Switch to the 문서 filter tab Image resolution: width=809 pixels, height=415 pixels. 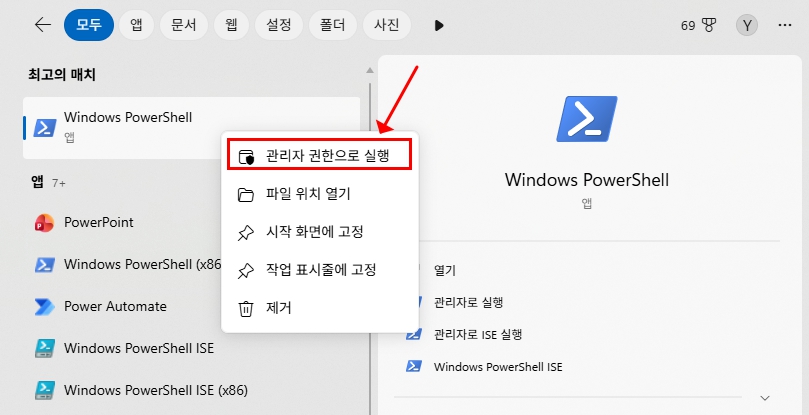coord(184,25)
